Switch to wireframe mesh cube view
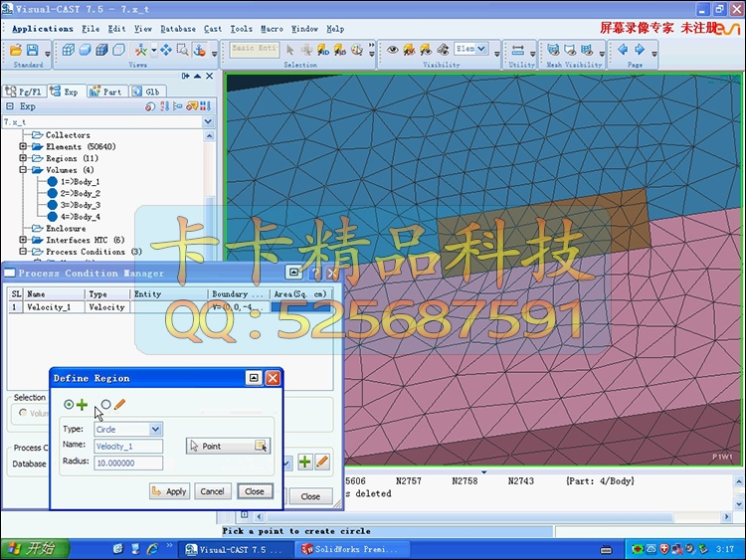This screenshot has width=746, height=560. [69, 50]
